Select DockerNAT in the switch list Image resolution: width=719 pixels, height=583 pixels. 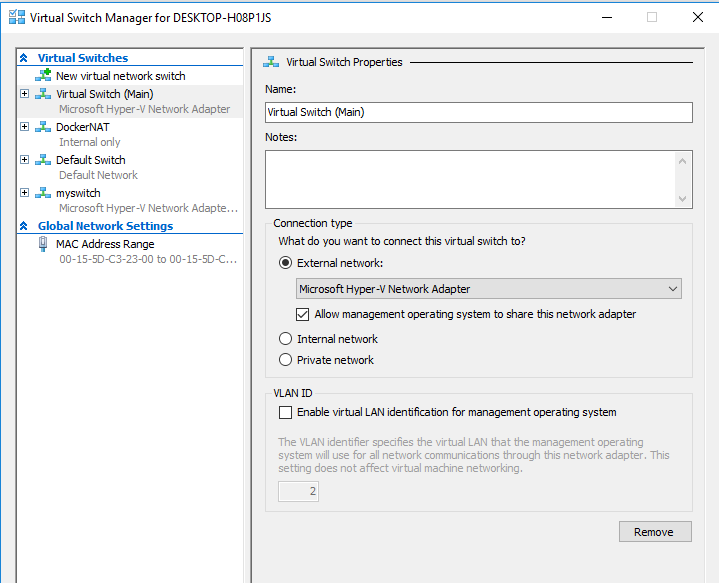pyautogui.click(x=83, y=127)
